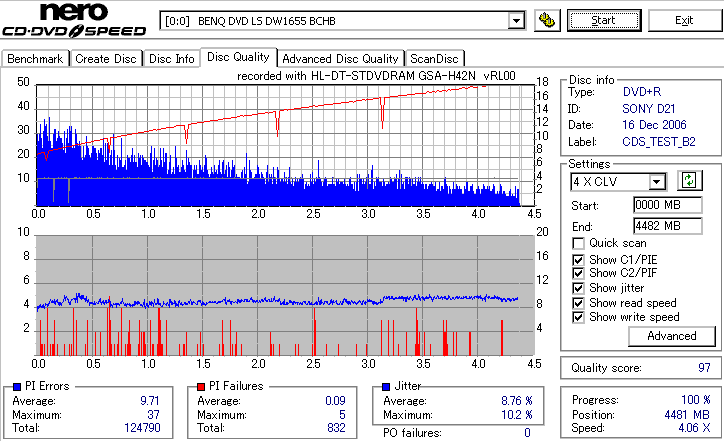Click the Start button
Image resolution: width=724 pixels, height=441 pixels.
click(x=604, y=20)
